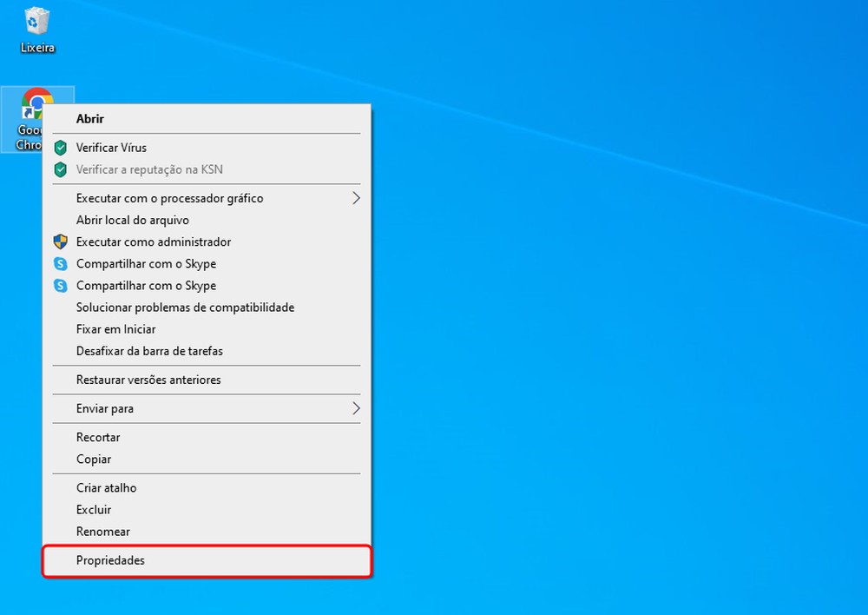Click the Kaspersky shield beside Verificar Vírus
The image size is (868, 615).
61,148
